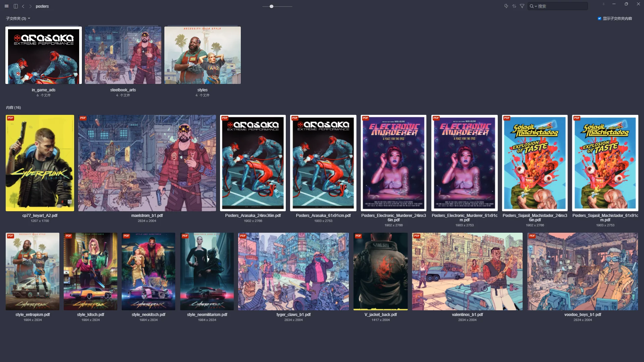Select valentinos_b1.pdf thumbnail

[467, 271]
